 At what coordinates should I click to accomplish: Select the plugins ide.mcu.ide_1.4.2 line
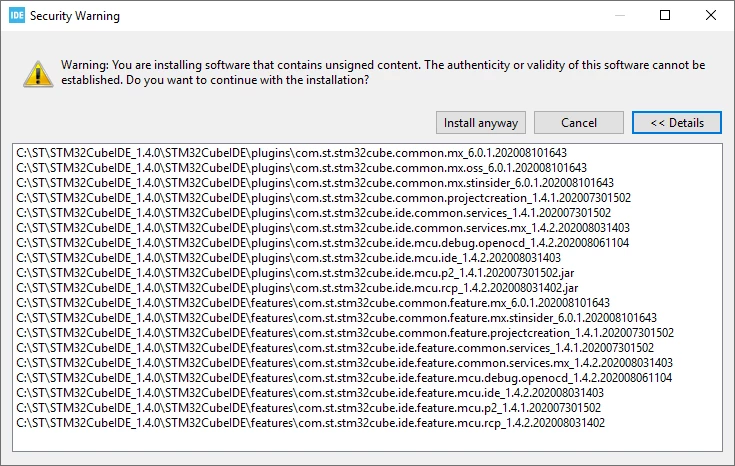click(x=288, y=258)
